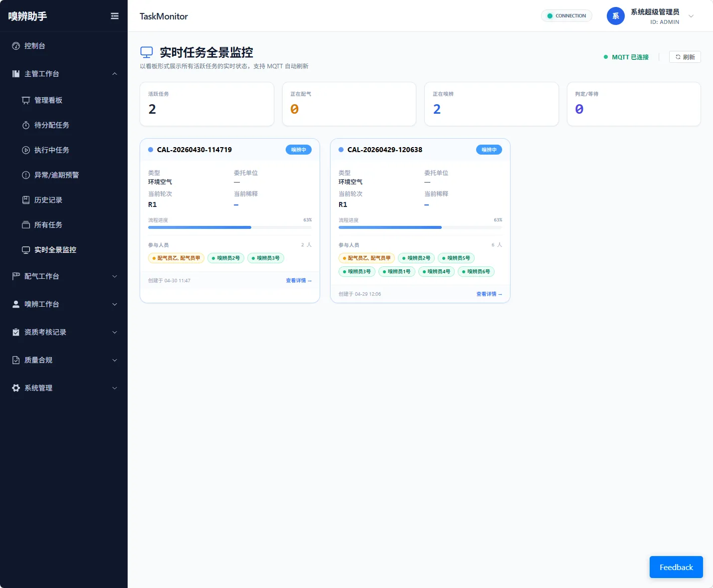The height and width of the screenshot is (588, 713).
Task: Click the 正在配气 stat card
Action: pos(349,104)
